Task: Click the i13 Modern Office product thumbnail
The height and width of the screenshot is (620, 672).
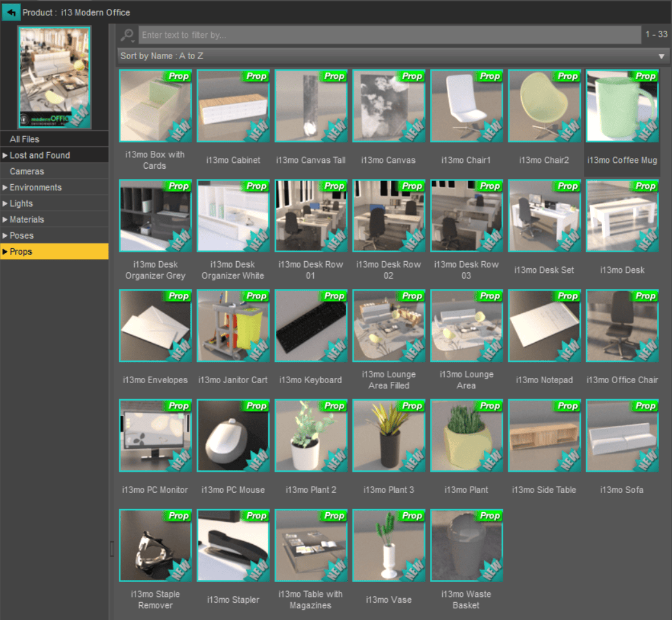Action: point(55,75)
